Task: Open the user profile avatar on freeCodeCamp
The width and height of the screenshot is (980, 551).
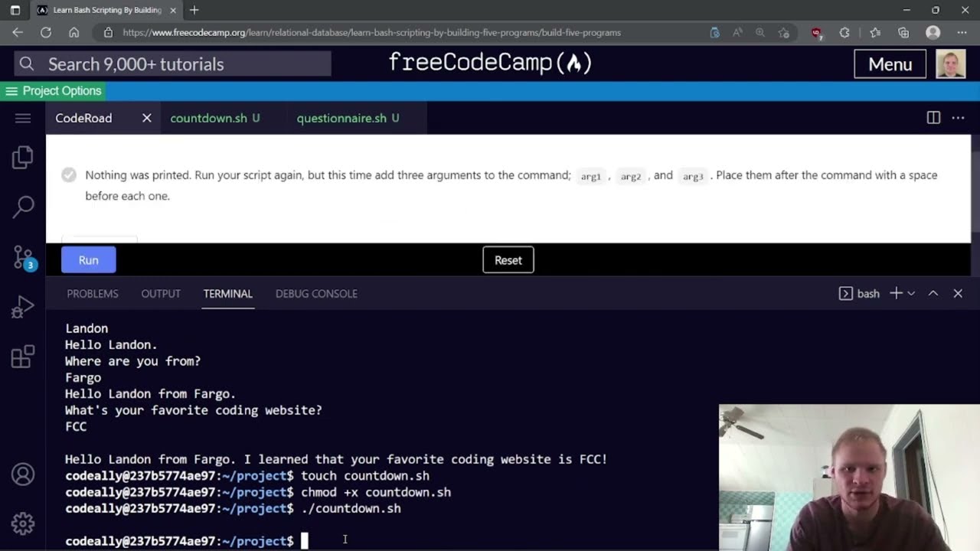Action: coord(951,64)
